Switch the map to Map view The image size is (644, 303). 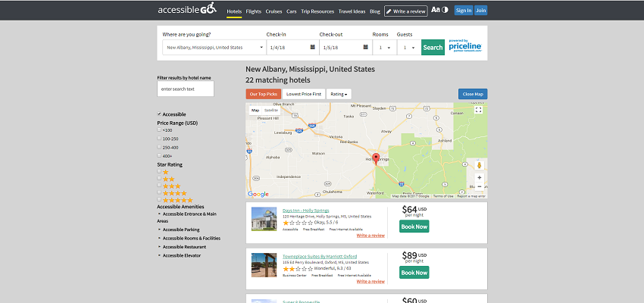255,110
